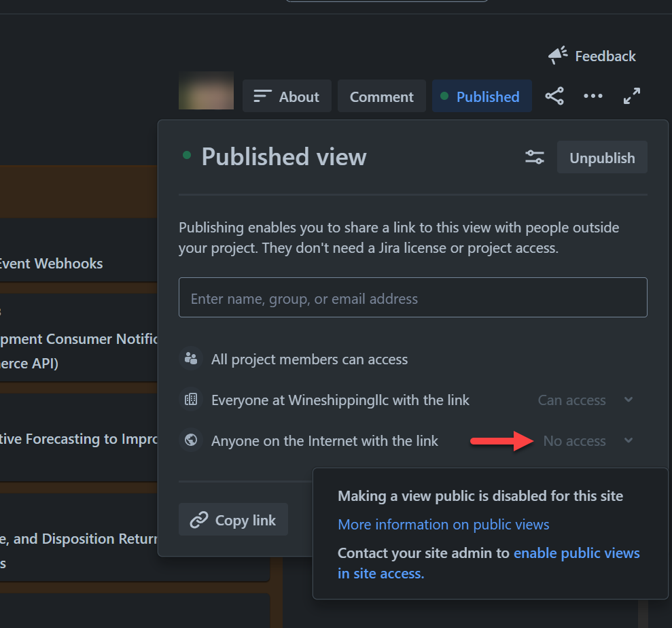Screen dimensions: 672x628
Task: Open the three-dot more actions menu
Action: (593, 96)
